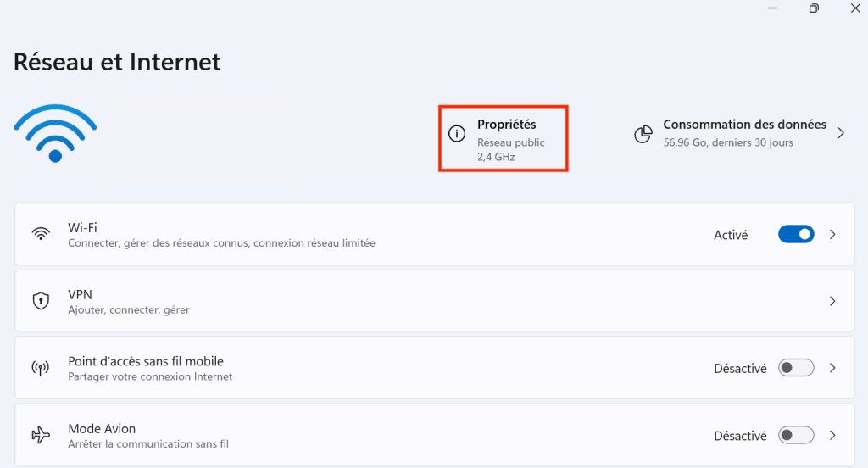Screen dimensions: 868x468
Task: Open the Mode Avion row
Action: click(339, 435)
